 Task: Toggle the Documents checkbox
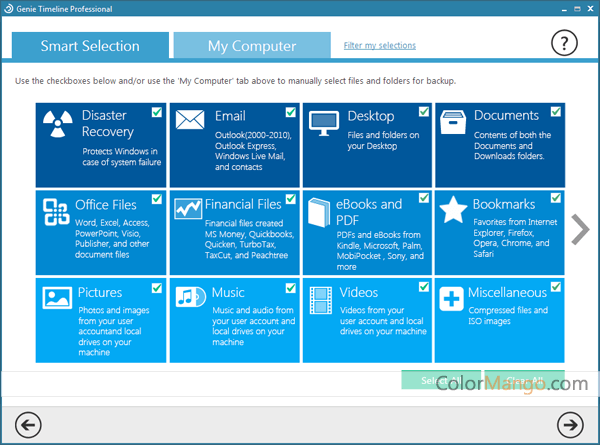(556, 111)
